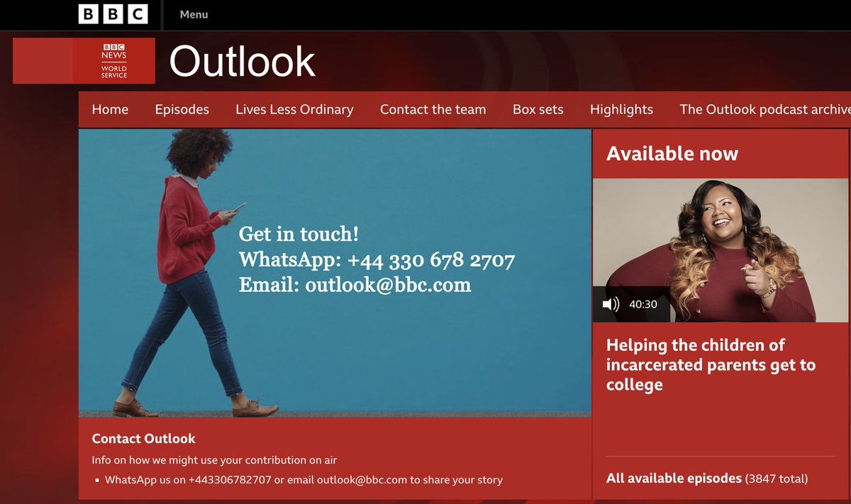Click the Outlook programme title
This screenshot has height=504, width=851.
click(242, 62)
